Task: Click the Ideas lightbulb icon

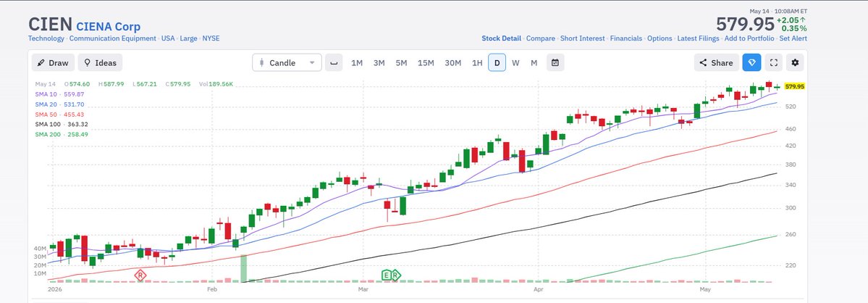Action: pos(87,62)
